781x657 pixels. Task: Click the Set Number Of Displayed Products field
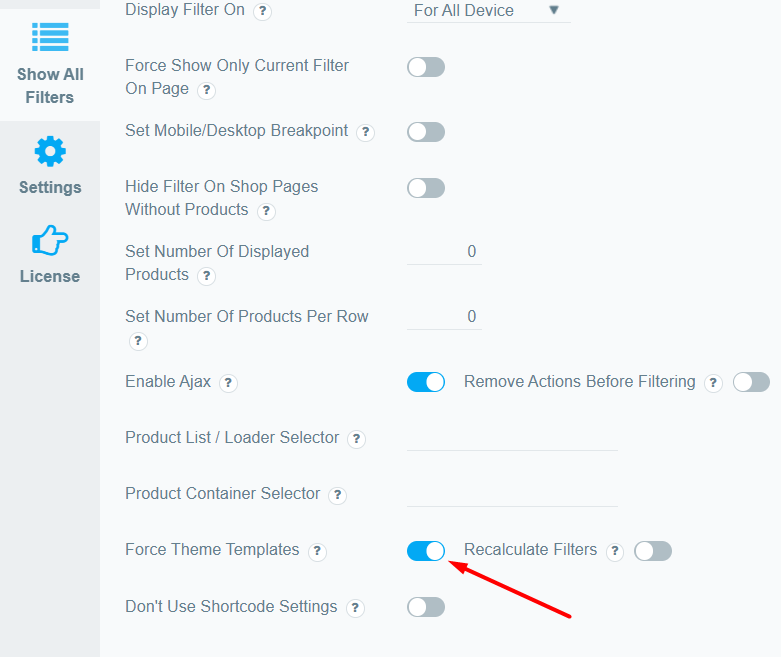tap(444, 252)
